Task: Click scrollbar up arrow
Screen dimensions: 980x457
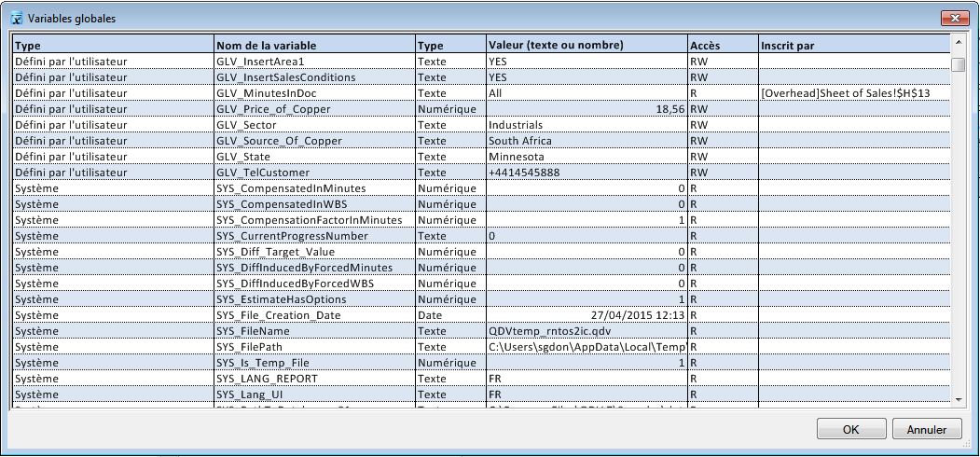Action: (958, 43)
